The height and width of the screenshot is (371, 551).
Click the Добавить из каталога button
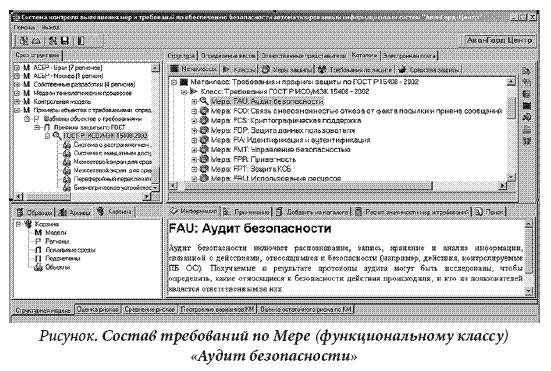pos(313,212)
